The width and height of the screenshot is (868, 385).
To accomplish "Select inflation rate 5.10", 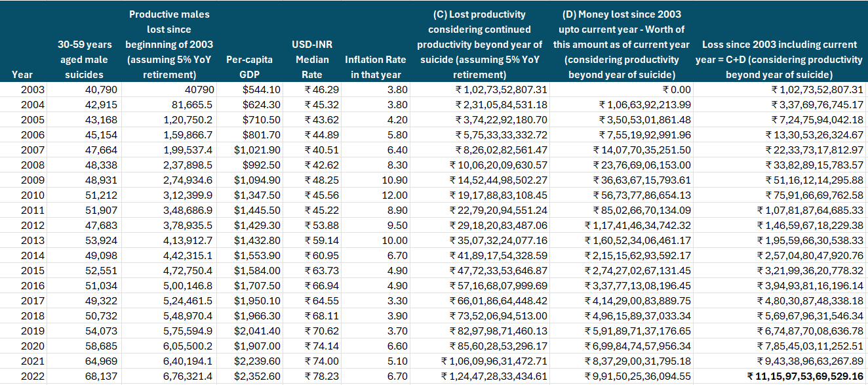I will pyautogui.click(x=399, y=361).
